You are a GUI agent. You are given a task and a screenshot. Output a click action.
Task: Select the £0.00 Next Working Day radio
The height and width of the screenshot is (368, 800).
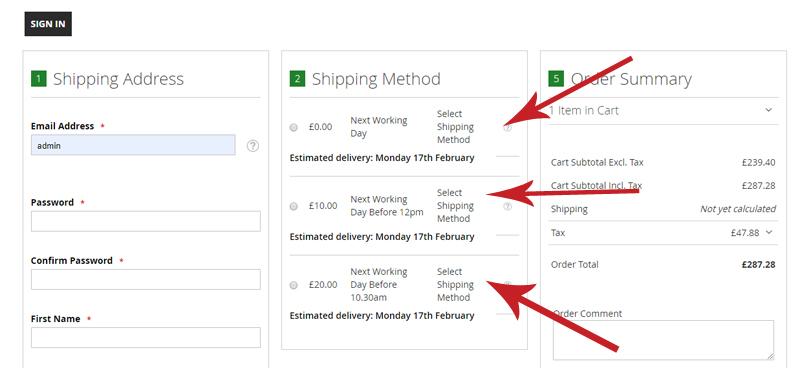[x=293, y=128]
